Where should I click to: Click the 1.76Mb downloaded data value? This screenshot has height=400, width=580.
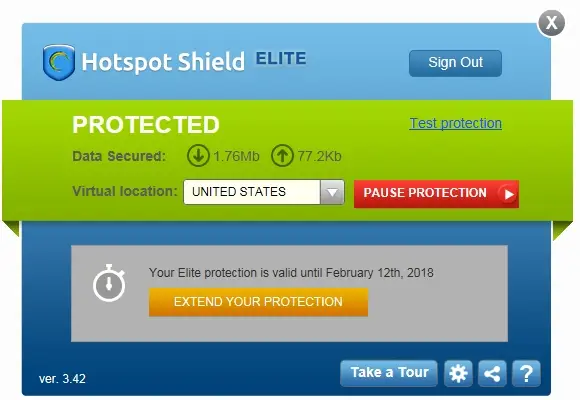[x=236, y=156]
